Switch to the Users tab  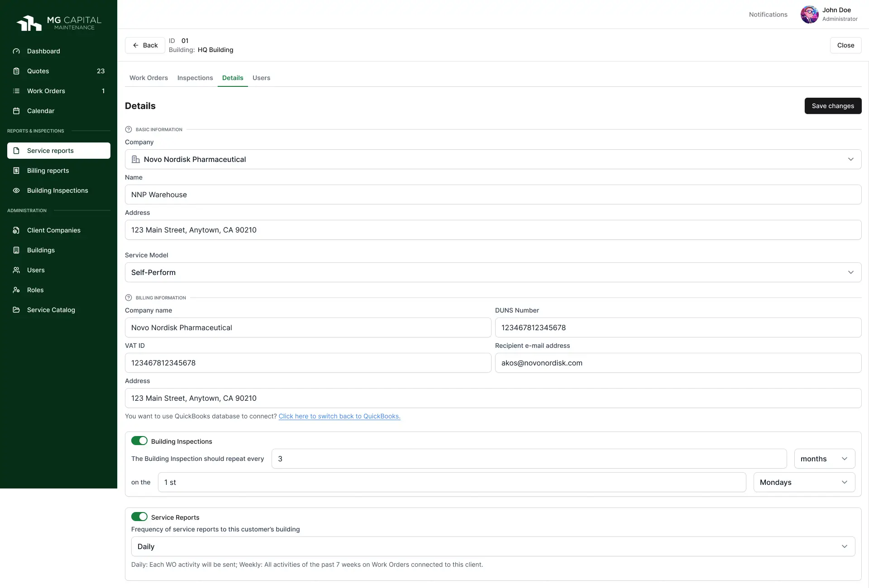pos(261,78)
